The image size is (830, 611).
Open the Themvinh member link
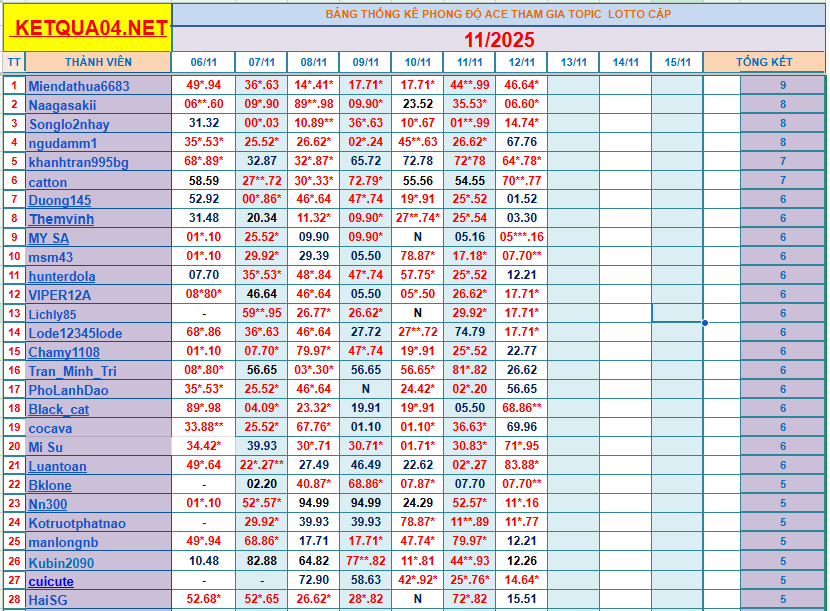click(60, 219)
